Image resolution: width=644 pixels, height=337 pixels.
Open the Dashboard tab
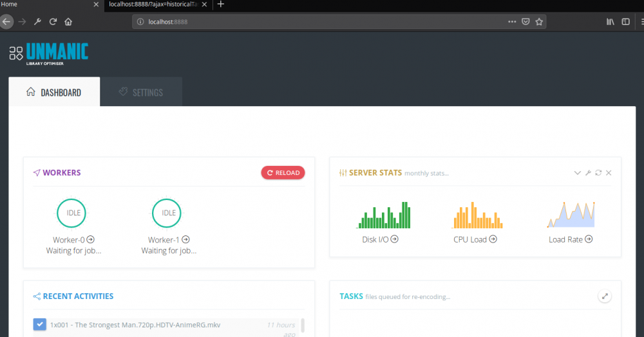[54, 92]
